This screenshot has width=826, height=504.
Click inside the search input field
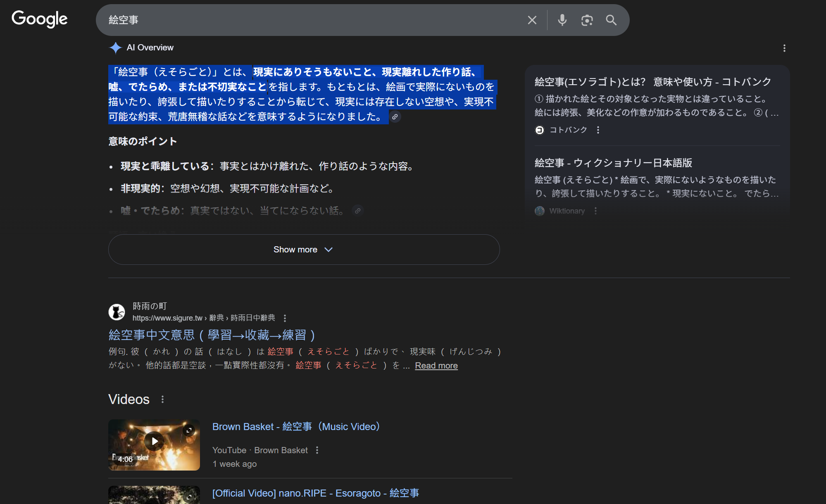click(310, 20)
